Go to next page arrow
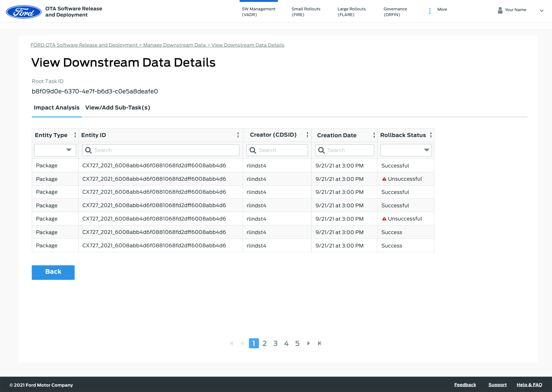Viewport: 552px width, 392px height. tap(308, 343)
